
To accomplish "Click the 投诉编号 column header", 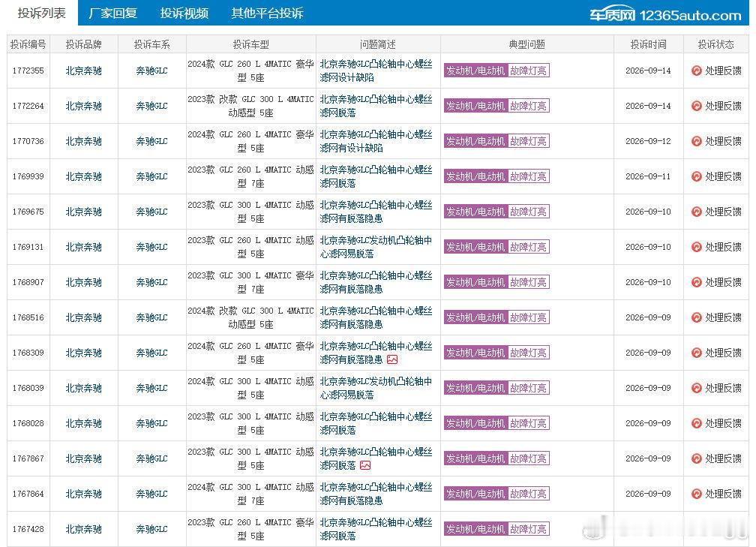I will [28, 44].
